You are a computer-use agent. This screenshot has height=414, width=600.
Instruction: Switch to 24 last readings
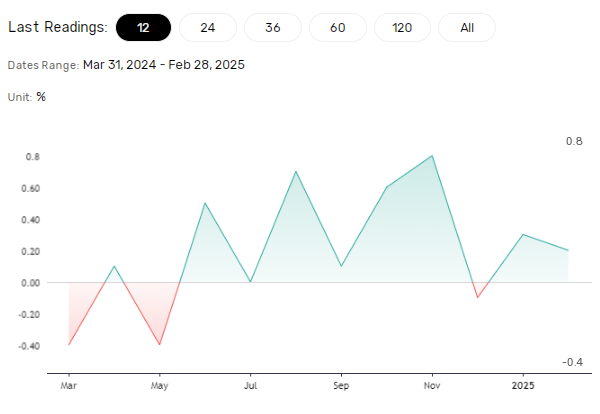207,27
